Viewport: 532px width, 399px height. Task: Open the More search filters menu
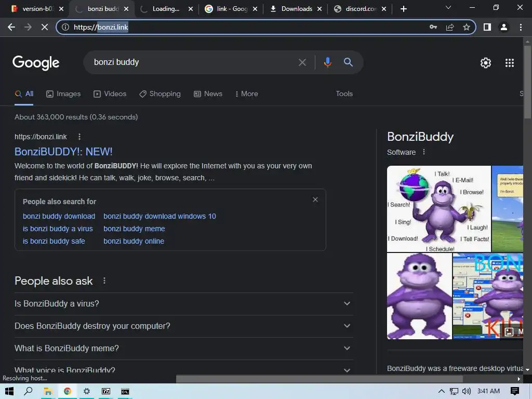pos(246,94)
